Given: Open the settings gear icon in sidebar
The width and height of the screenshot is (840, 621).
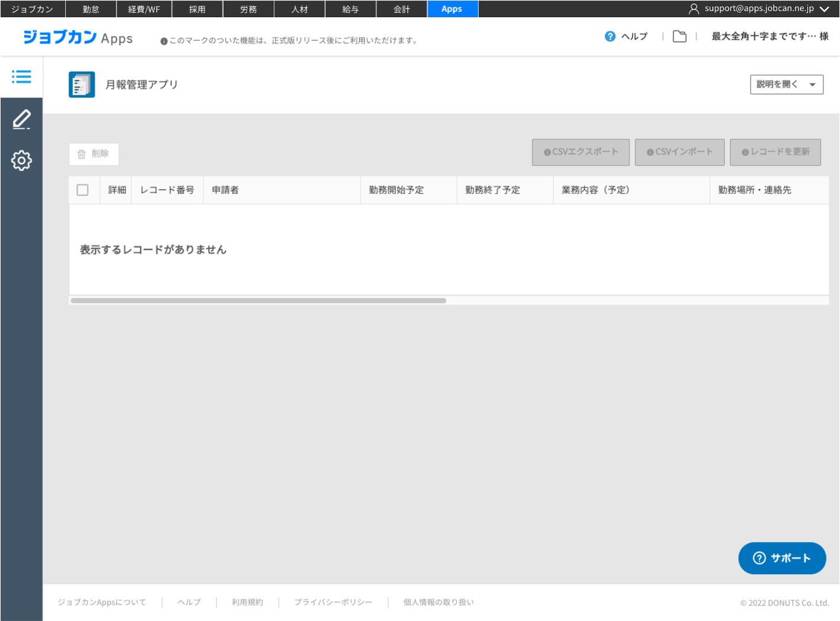Looking at the screenshot, I should [x=21, y=160].
